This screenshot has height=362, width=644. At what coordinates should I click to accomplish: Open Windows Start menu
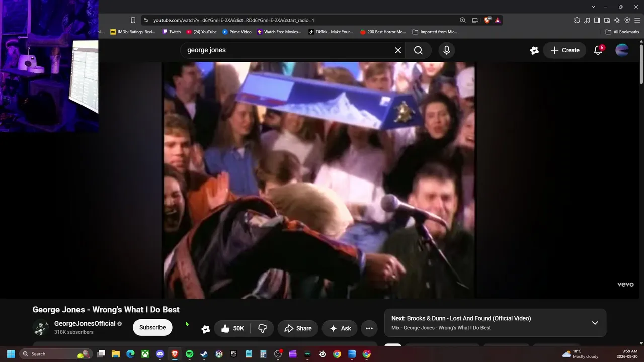11,354
